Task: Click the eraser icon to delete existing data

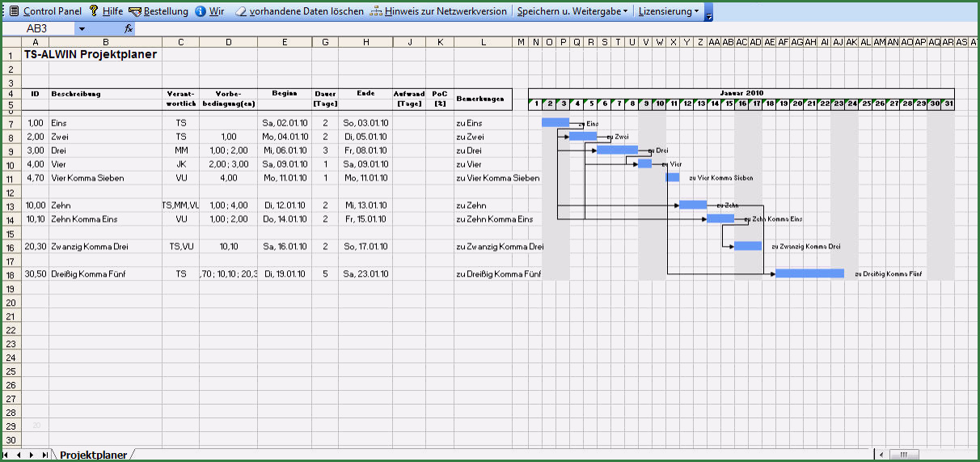Action: click(x=241, y=11)
